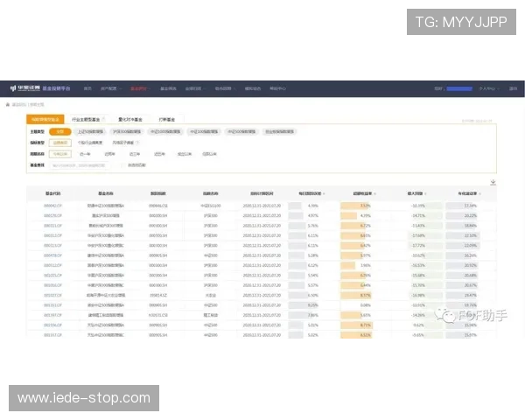The width and height of the screenshot is (525, 420).
Task: Click the home icon in the breadcrumb
Action: pyautogui.click(x=8, y=104)
